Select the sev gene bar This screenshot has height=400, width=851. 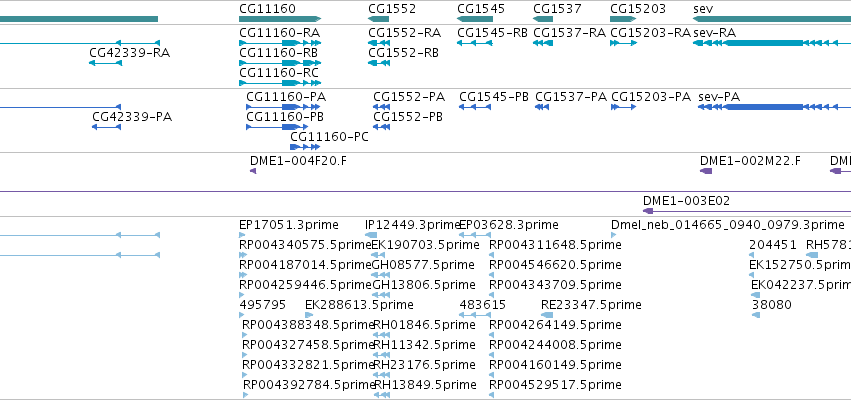click(772, 19)
